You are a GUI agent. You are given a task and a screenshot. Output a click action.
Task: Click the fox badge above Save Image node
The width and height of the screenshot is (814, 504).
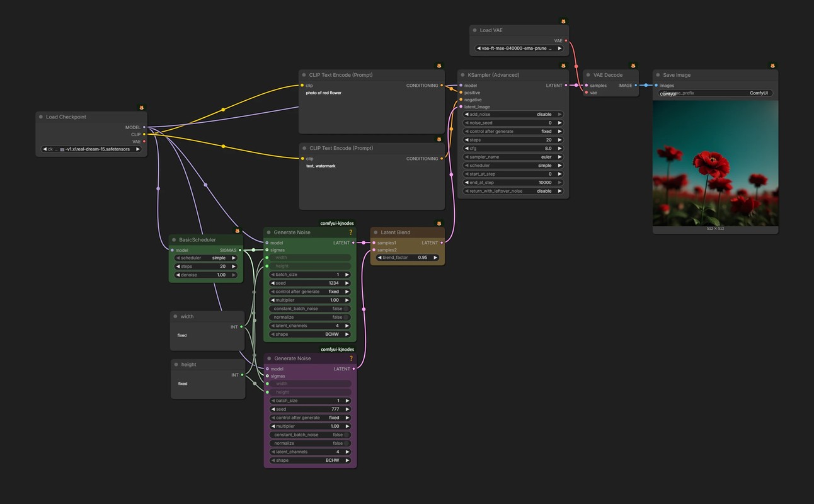click(773, 66)
